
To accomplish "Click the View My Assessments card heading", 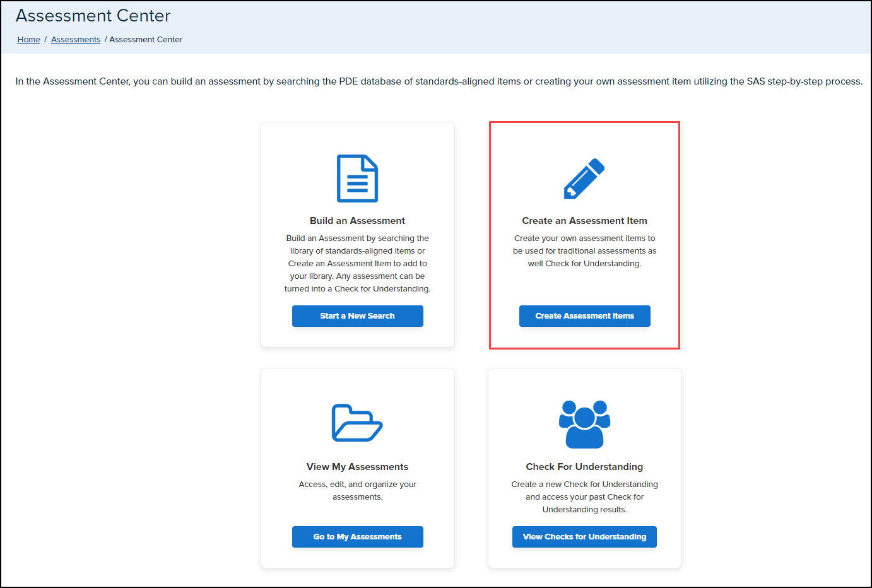I will point(357,467).
